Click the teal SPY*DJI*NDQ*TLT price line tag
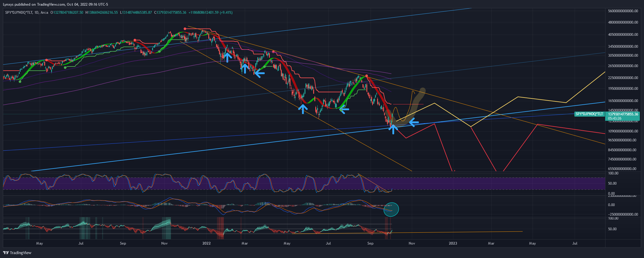Screen dimensions: 644x258 click(589, 114)
